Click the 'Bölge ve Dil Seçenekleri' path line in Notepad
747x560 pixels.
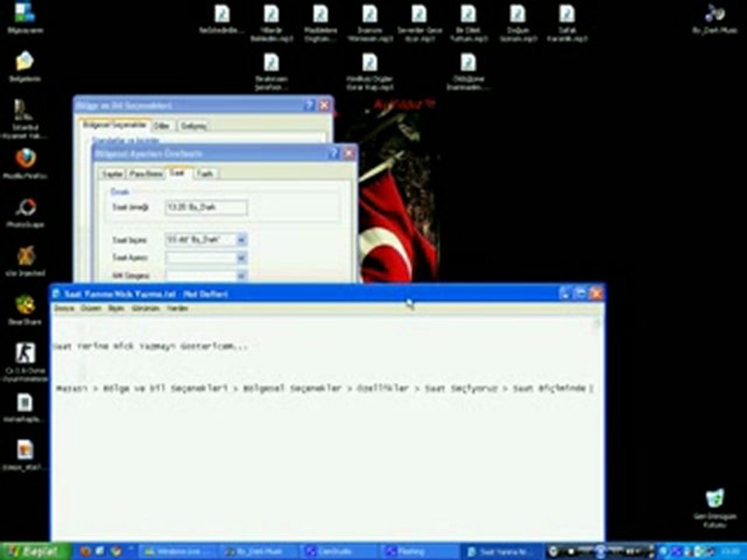[x=324, y=388]
